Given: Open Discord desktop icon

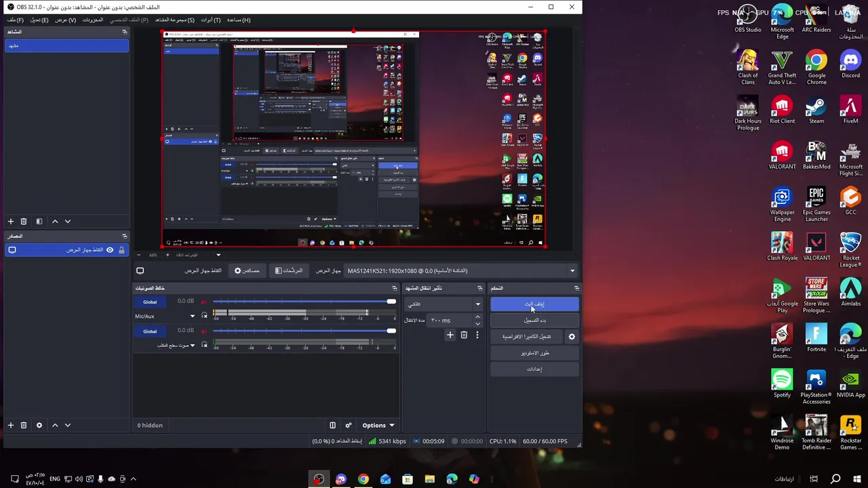Looking at the screenshot, I should point(850,64).
